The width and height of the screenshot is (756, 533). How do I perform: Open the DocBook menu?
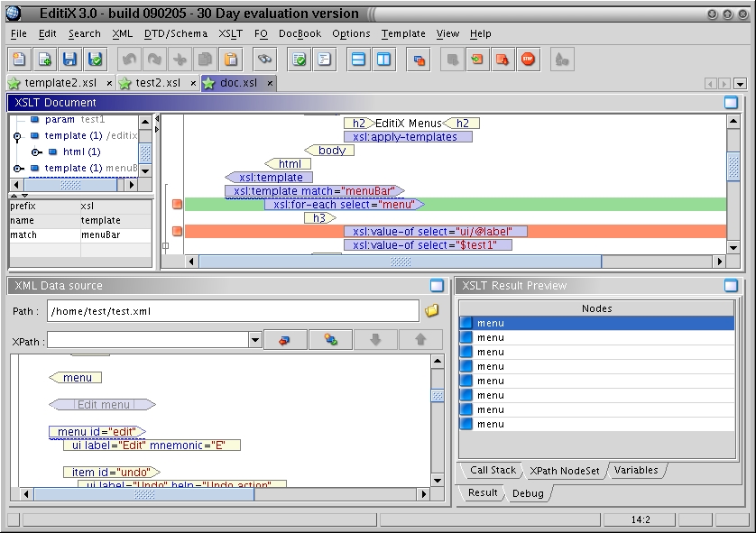[x=300, y=33]
